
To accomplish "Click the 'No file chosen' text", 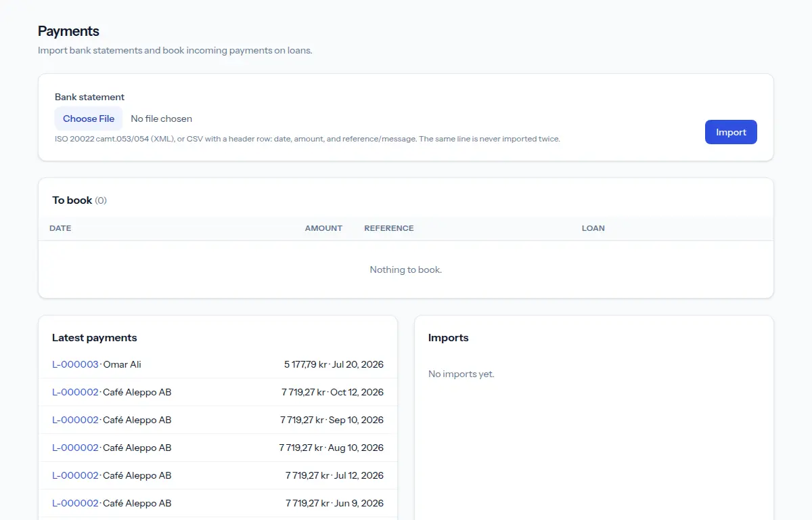I will (161, 118).
